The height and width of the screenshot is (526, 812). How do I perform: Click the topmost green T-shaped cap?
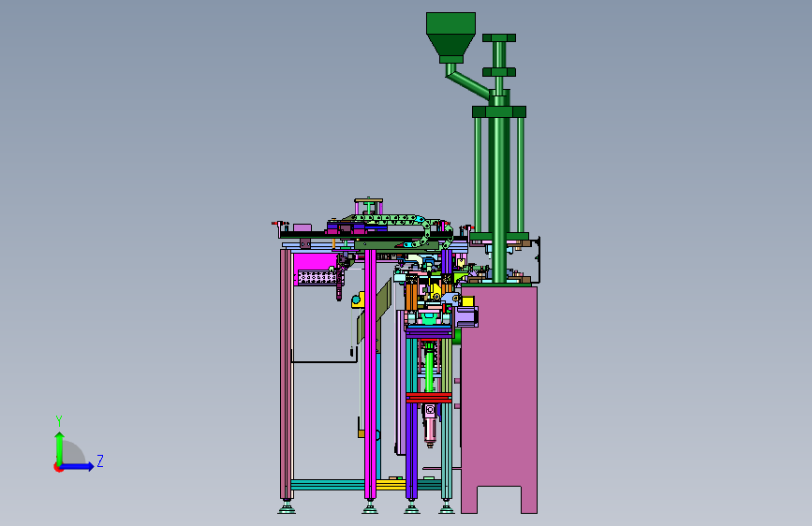click(498, 37)
